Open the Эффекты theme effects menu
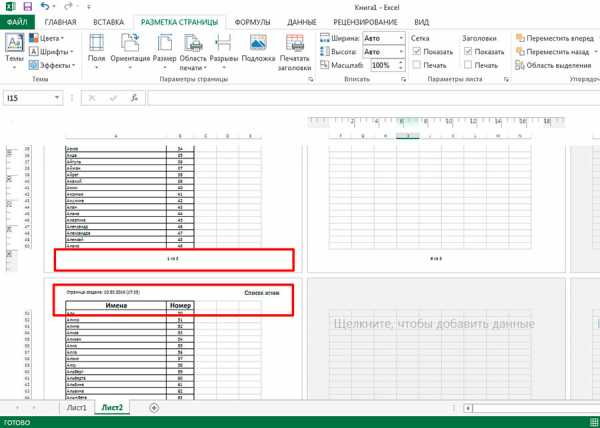The width and height of the screenshot is (600, 428). point(52,65)
